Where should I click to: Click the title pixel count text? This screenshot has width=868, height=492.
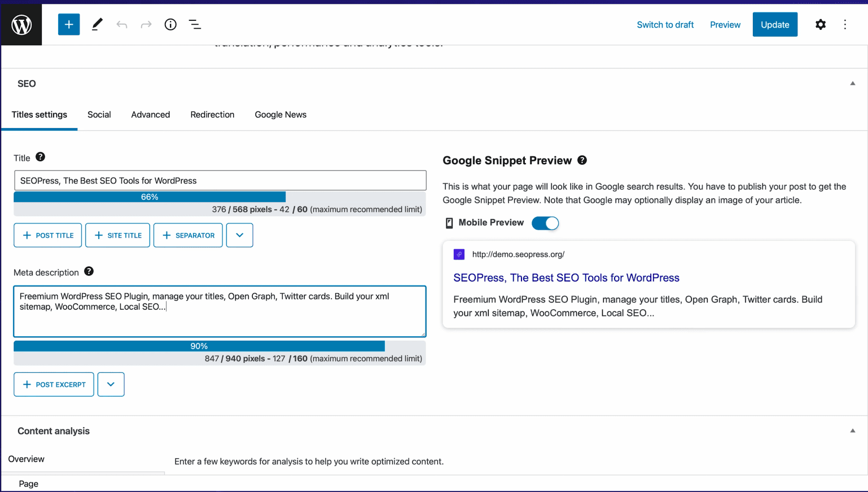317,209
